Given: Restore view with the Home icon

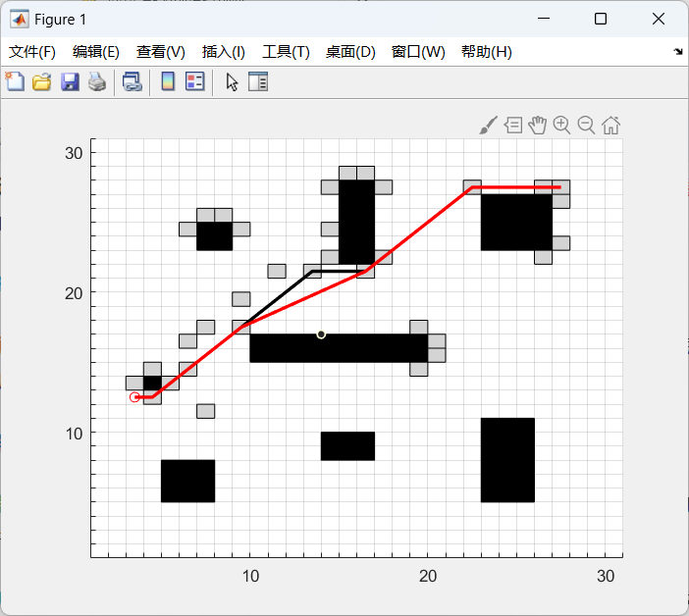Looking at the screenshot, I should (x=610, y=126).
